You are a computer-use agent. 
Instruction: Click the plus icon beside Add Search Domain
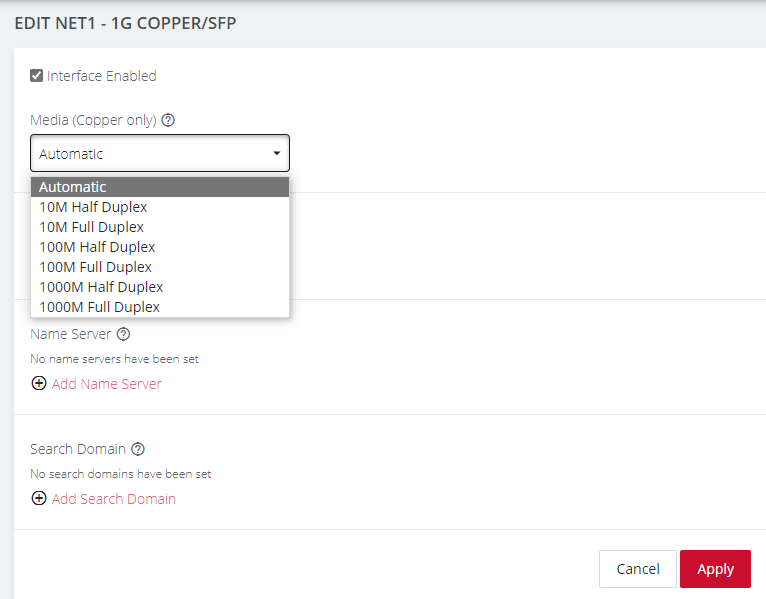pos(39,499)
